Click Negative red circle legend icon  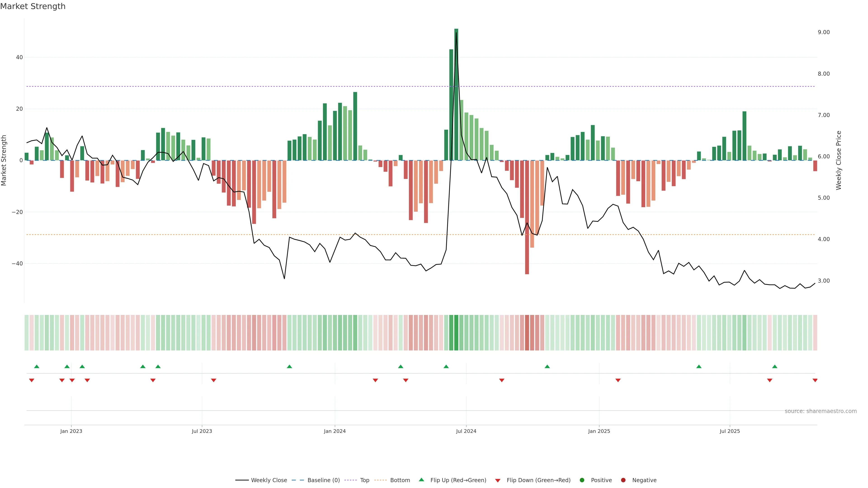click(x=623, y=480)
